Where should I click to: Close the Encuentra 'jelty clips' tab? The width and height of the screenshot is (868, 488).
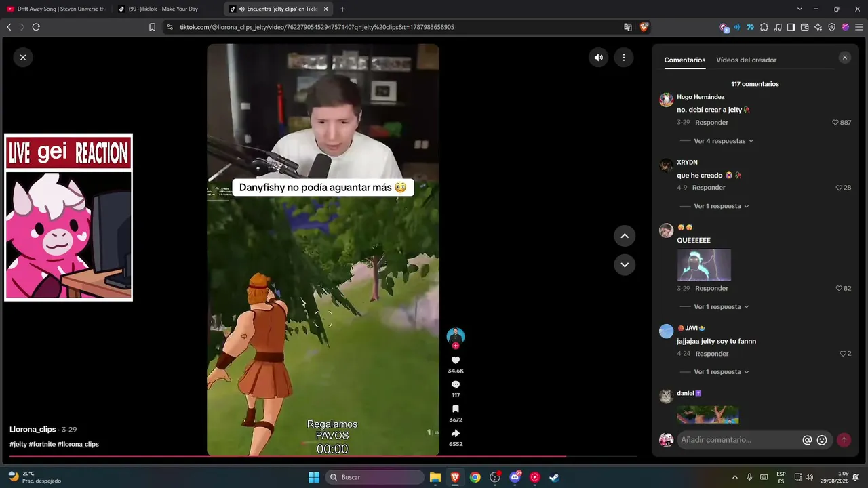(x=326, y=9)
